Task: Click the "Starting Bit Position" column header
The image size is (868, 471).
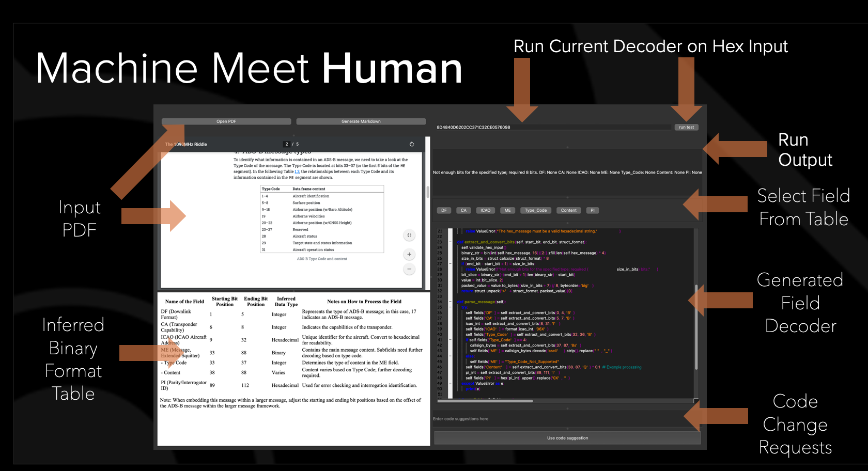Action: pos(225,302)
